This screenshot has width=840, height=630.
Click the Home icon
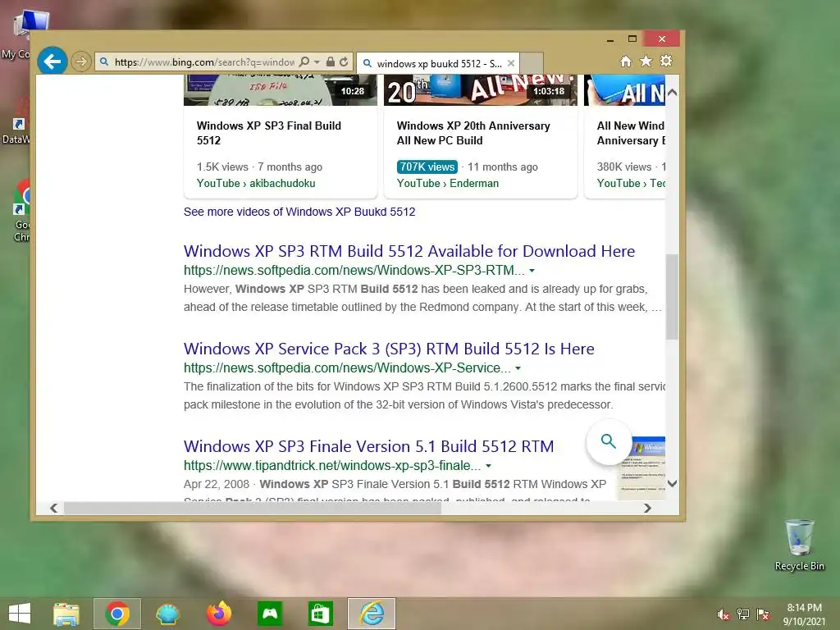click(626, 61)
